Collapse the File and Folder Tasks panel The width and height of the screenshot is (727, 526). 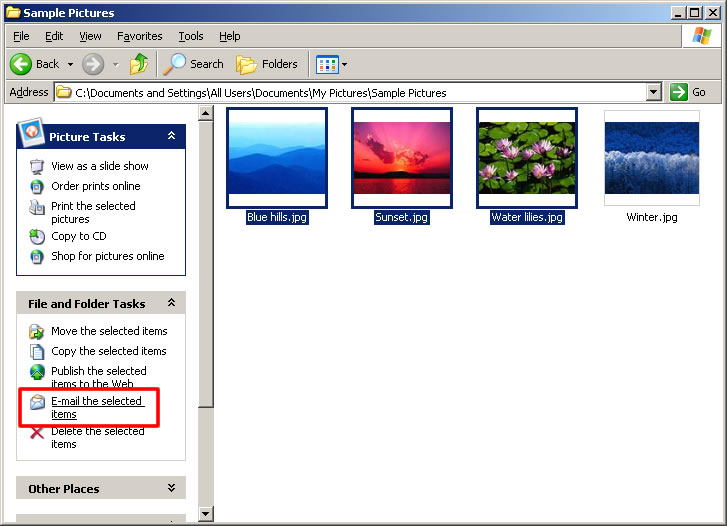[171, 303]
